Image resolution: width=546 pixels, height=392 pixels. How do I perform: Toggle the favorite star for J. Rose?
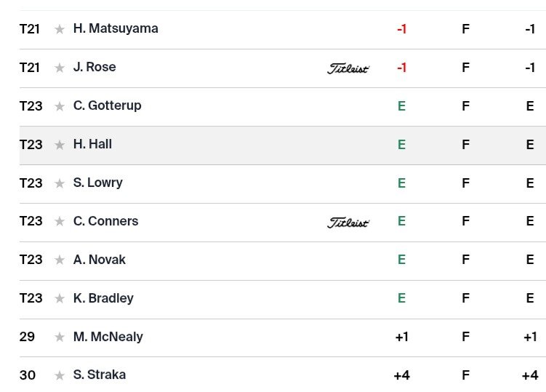60,68
